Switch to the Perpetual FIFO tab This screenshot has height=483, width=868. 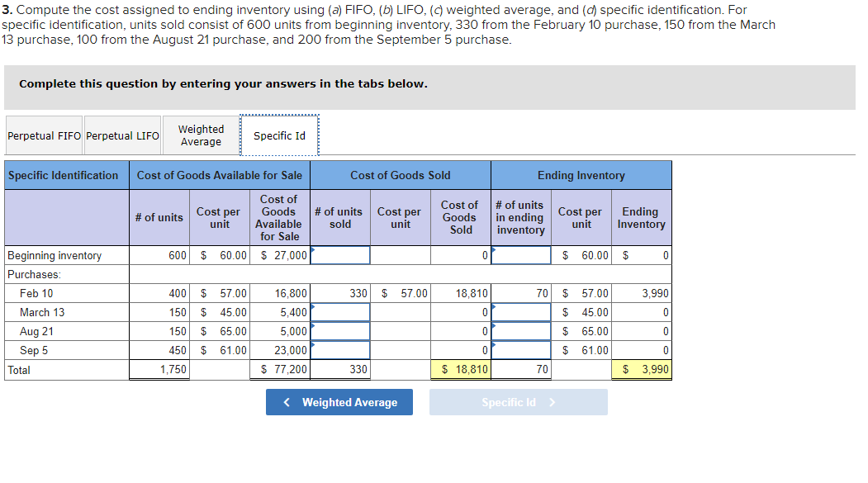pyautogui.click(x=43, y=135)
